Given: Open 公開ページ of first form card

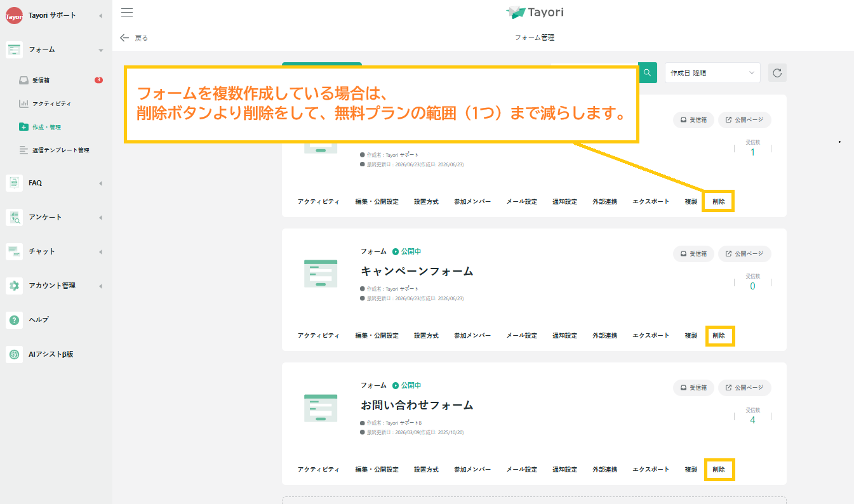Looking at the screenshot, I should (x=745, y=120).
